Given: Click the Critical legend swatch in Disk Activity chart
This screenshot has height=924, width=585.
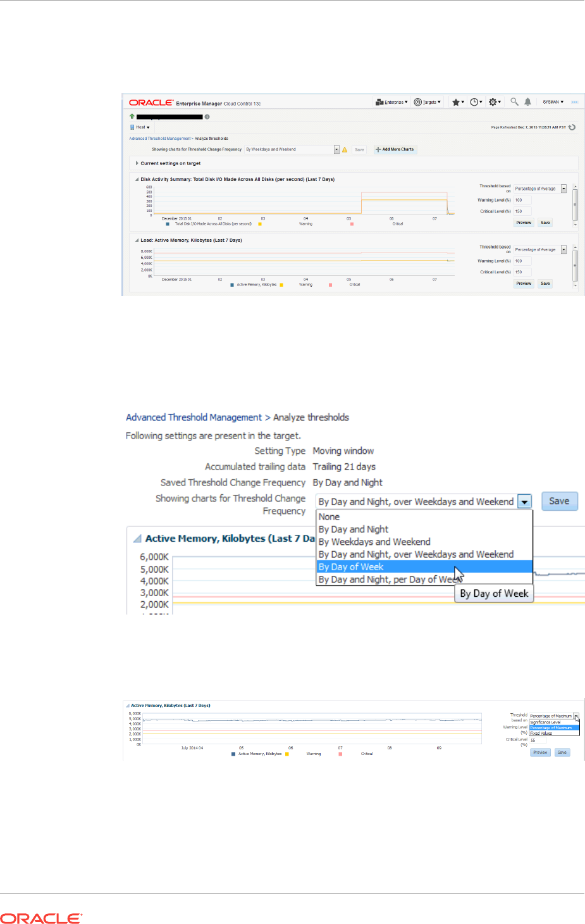Looking at the screenshot, I should pos(352,224).
